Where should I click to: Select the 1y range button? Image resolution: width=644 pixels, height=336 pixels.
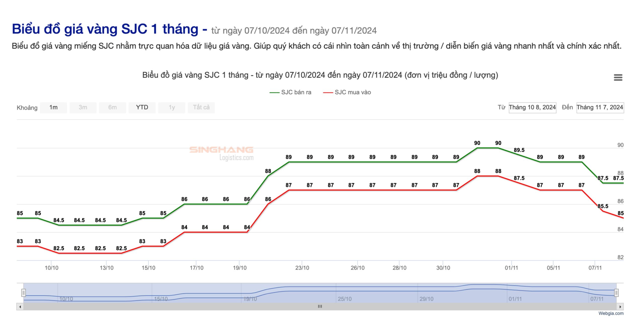pyautogui.click(x=172, y=108)
